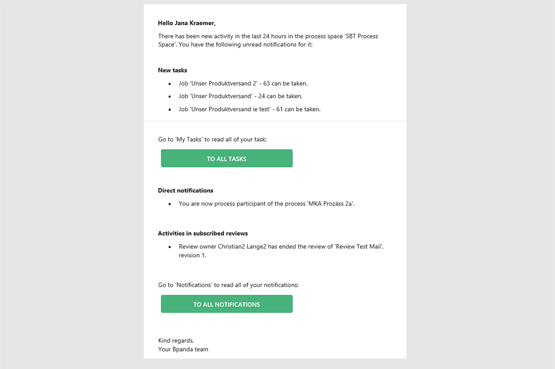Image resolution: width=555 pixels, height=369 pixels.
Task: Click the 'revision 1.' text line
Action: (192, 255)
